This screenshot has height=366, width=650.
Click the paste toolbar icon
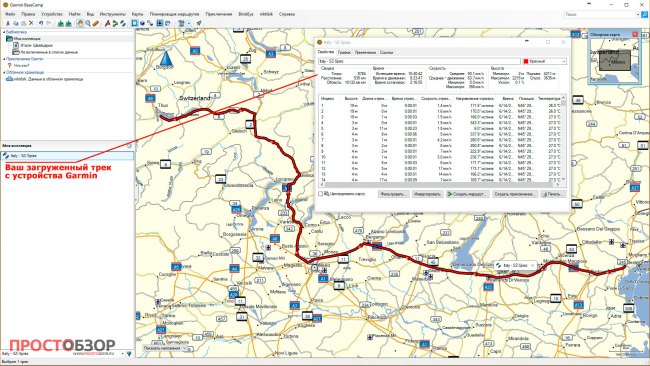pos(23,23)
